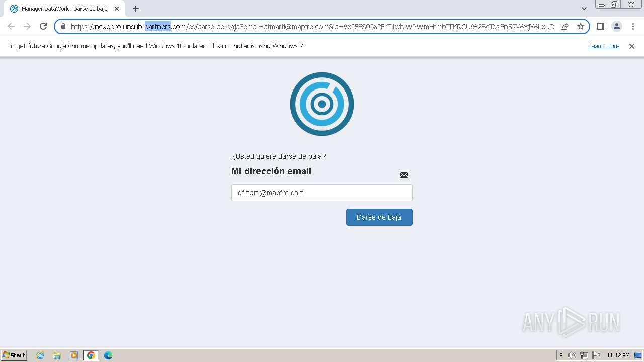Open Chrome three-dot menu

click(x=632, y=26)
